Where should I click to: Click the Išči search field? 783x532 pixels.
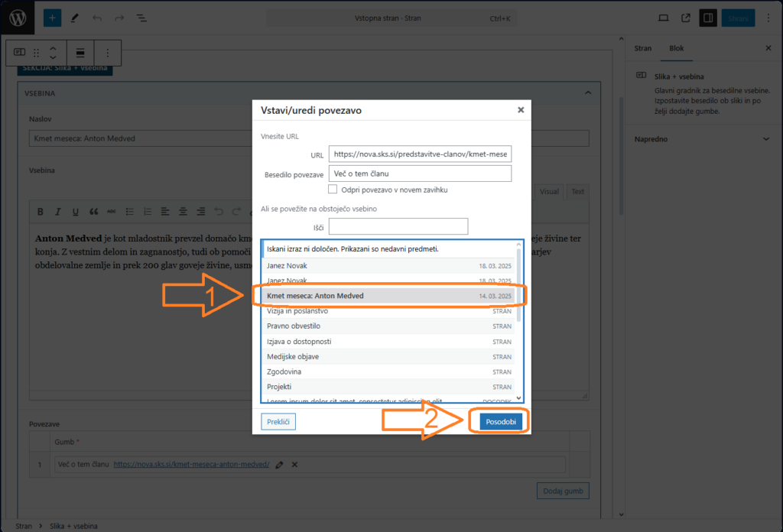(398, 227)
